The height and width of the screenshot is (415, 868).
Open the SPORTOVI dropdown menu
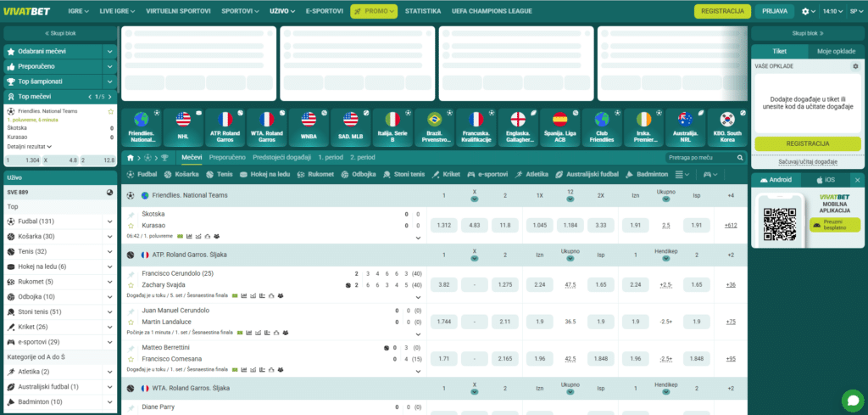[x=240, y=11]
